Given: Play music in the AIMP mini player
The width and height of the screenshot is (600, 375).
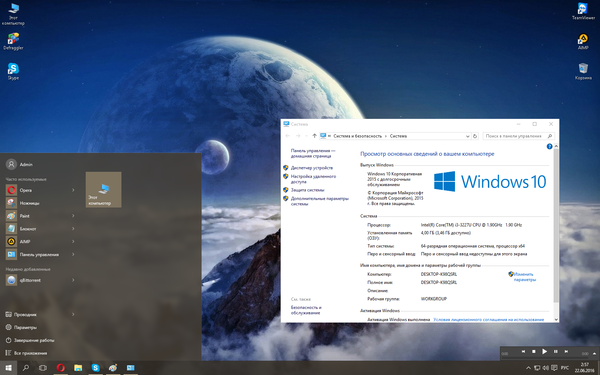Looking at the screenshot, I should tap(544, 351).
